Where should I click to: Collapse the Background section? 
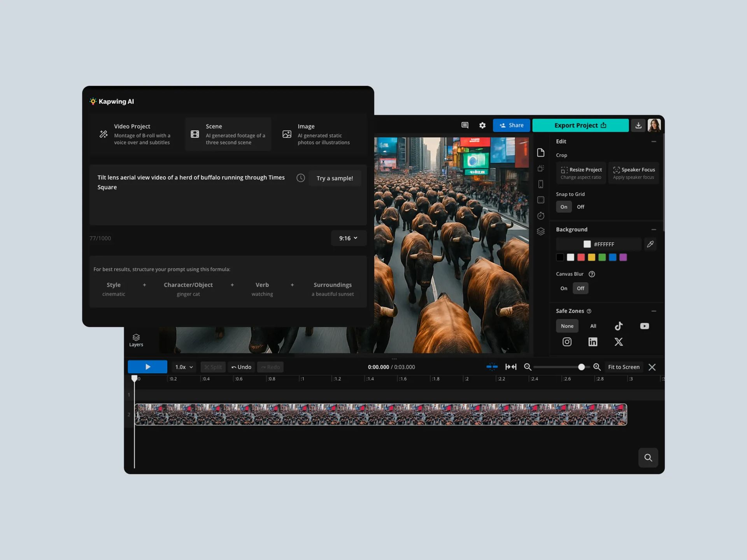click(x=654, y=229)
